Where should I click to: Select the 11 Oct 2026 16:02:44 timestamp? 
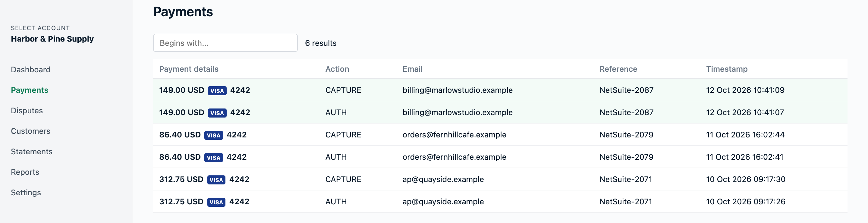pyautogui.click(x=745, y=134)
